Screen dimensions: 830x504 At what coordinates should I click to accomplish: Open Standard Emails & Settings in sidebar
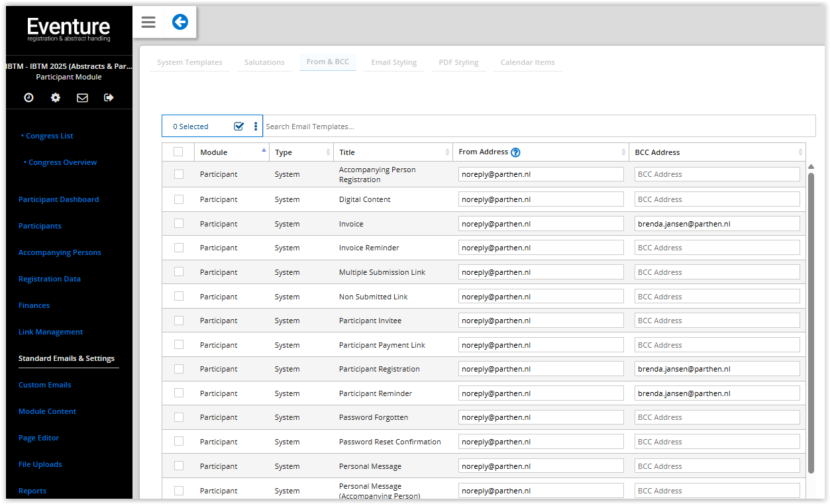[x=66, y=358]
